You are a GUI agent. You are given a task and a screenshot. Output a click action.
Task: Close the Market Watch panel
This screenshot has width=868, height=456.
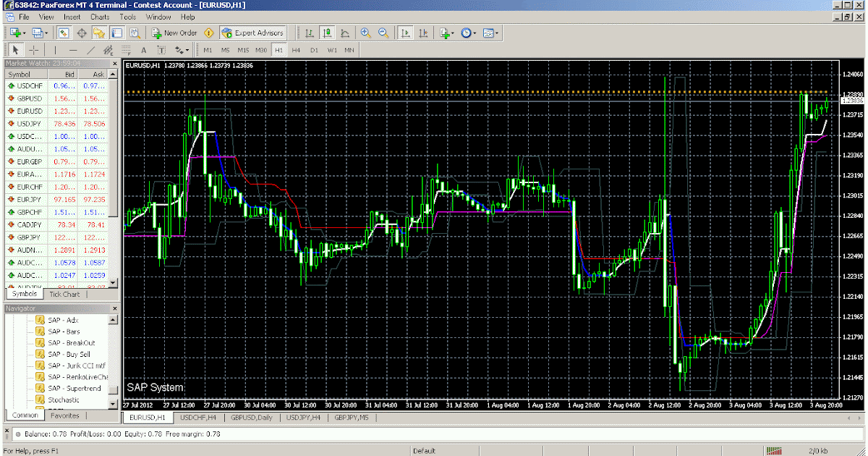pos(114,63)
